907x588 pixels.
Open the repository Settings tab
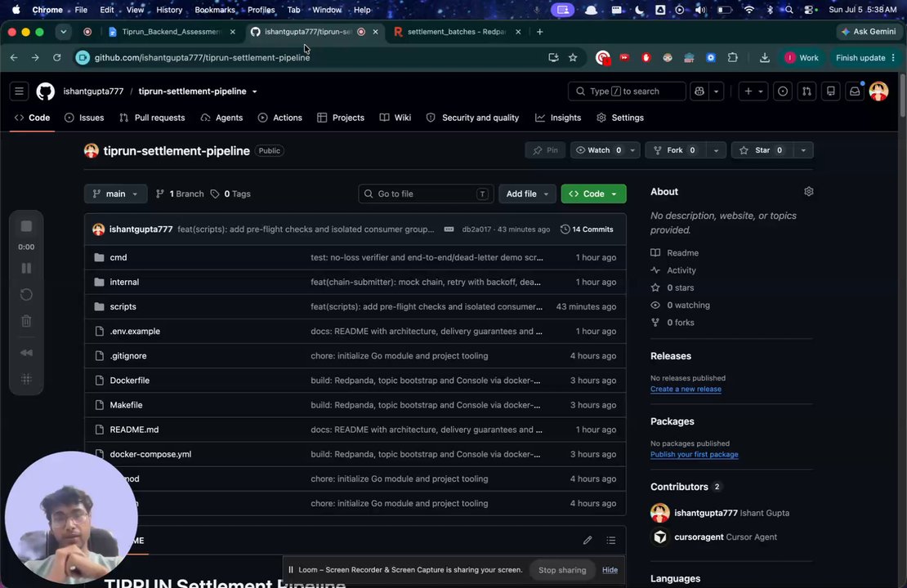(620, 118)
